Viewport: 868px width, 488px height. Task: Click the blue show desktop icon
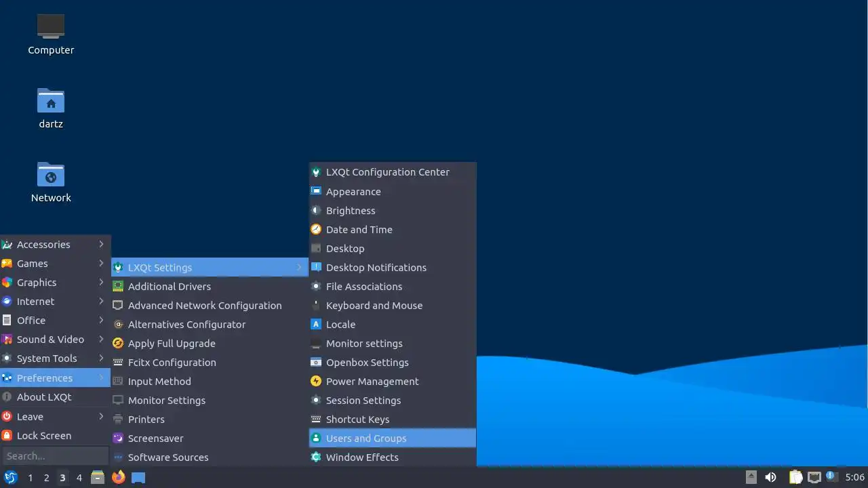point(138,477)
